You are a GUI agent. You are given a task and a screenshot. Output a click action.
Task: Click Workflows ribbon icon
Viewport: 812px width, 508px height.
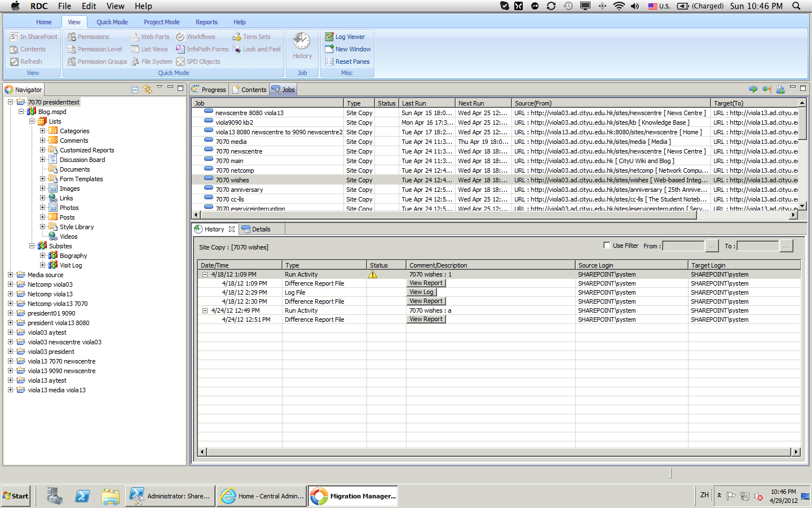[180, 37]
